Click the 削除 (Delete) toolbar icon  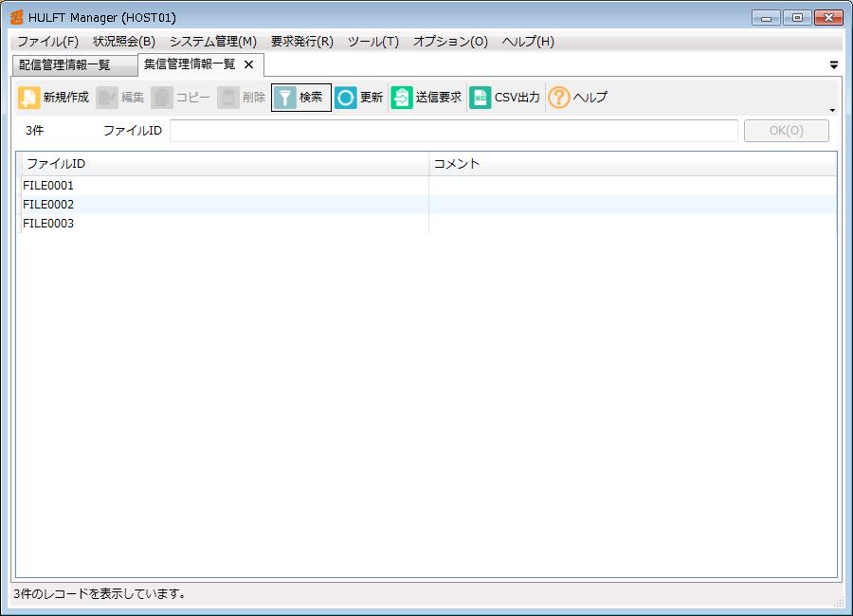click(228, 98)
